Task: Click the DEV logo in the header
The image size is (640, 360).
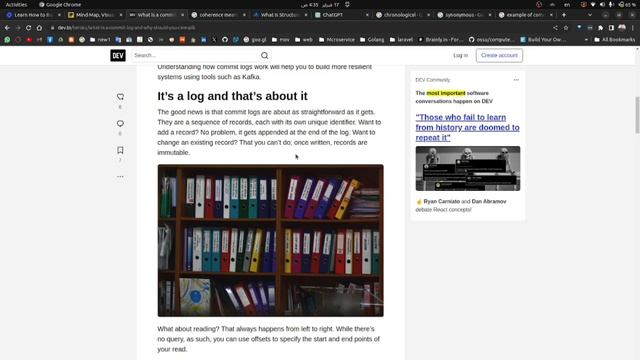Action: click(x=118, y=56)
